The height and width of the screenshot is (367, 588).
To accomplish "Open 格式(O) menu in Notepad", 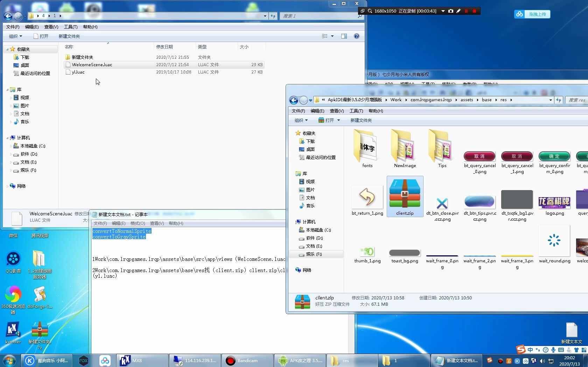I will [138, 223].
